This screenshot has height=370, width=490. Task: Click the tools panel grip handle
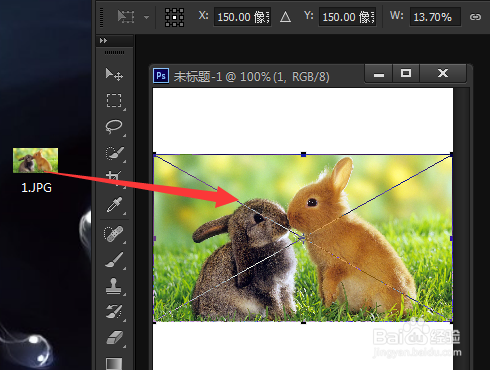point(114,52)
